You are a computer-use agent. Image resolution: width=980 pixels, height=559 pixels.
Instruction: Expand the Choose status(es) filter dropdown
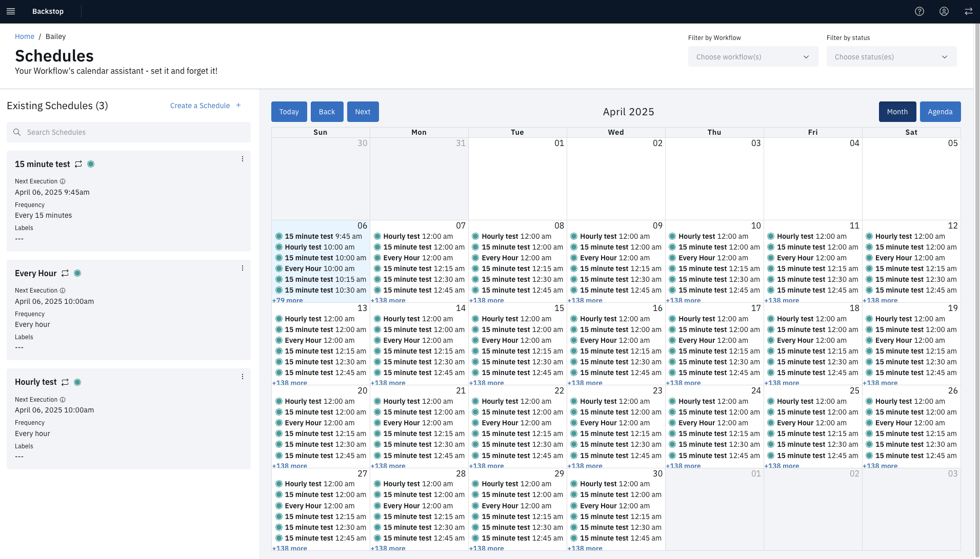tap(891, 57)
